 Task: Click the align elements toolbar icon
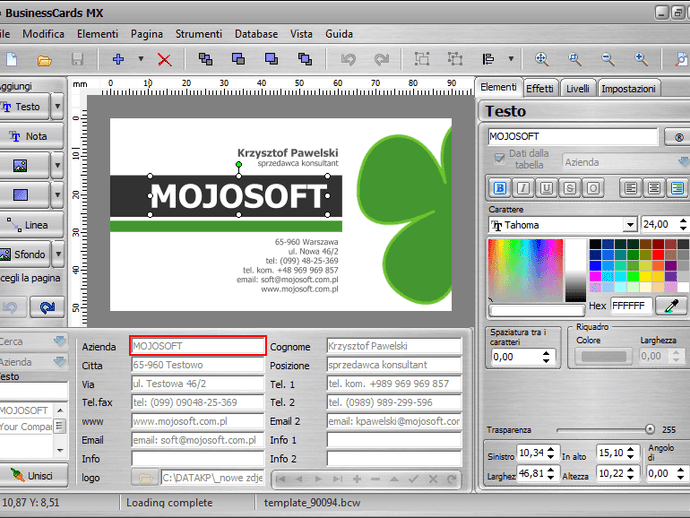488,59
